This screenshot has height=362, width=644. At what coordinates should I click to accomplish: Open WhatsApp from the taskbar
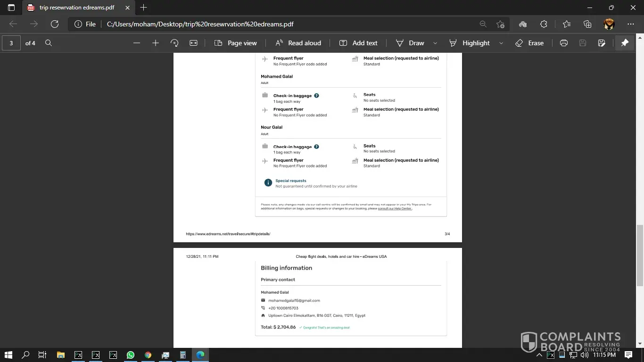[x=131, y=355]
